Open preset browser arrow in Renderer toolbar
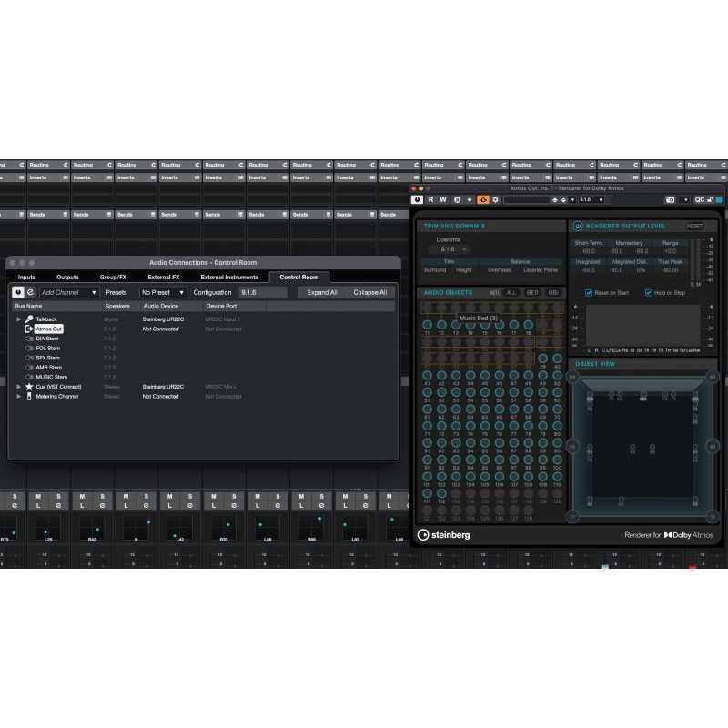 tap(572, 200)
